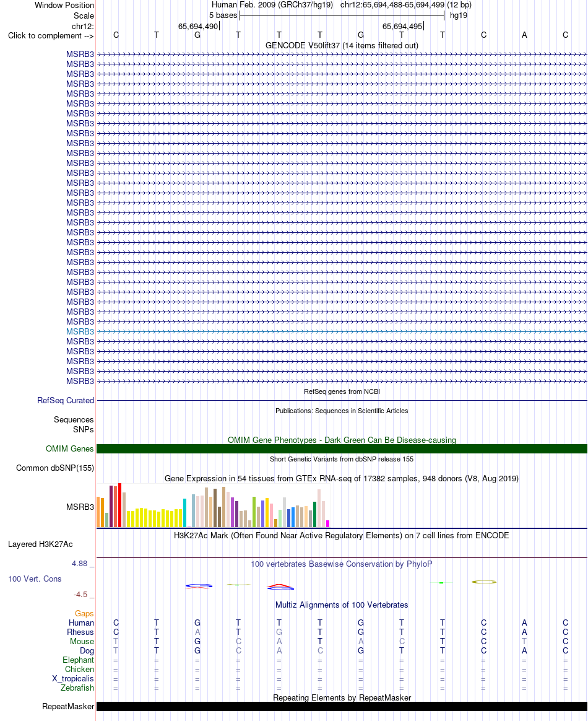Click the 'Layered H3K27Ac' track label
Image resolution: width=588 pixels, height=721 pixels.
pyautogui.click(x=40, y=544)
